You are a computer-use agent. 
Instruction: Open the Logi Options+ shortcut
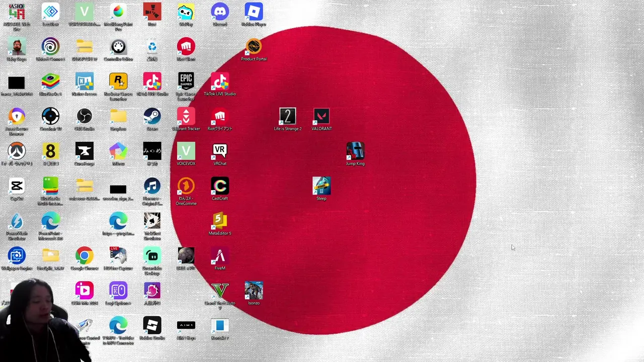118,291
